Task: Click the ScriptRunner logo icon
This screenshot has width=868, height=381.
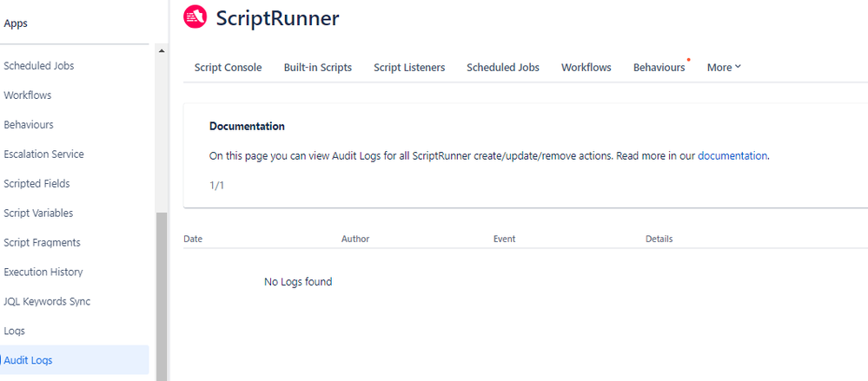Action: pyautogui.click(x=195, y=16)
